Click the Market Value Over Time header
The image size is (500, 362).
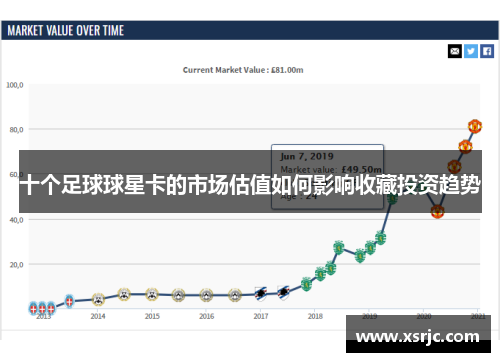click(66, 31)
